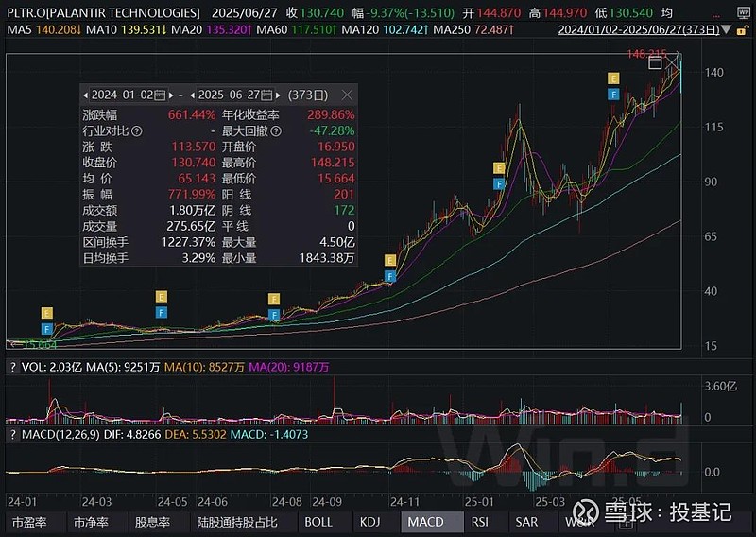Open the calendar icon for start date 2024-01-02
The image size is (756, 537).
click(160, 95)
